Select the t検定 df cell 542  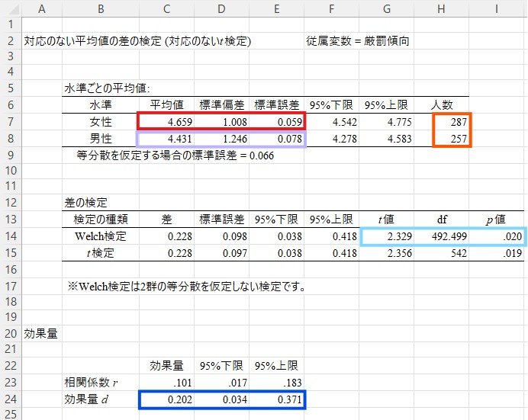442,253
